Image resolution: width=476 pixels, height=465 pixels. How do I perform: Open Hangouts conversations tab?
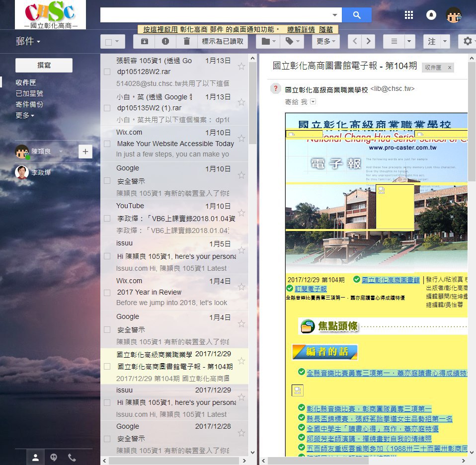[54, 458]
